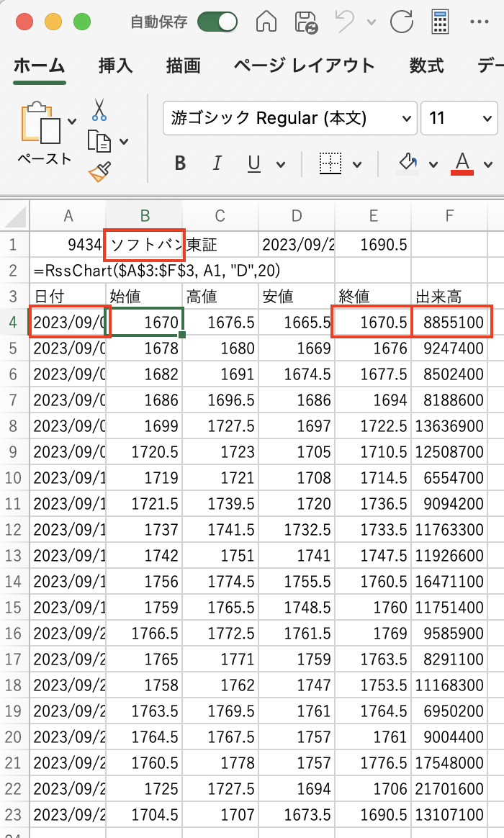Screen dimensions: 504x838
Task: Click the Save icon in title bar
Action: click(x=307, y=22)
